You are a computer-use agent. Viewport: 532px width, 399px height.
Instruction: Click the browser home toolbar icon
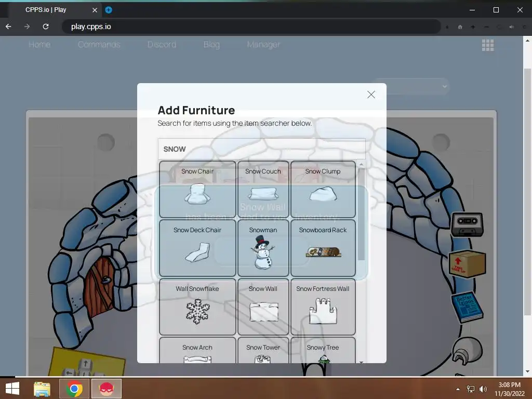click(x=460, y=27)
